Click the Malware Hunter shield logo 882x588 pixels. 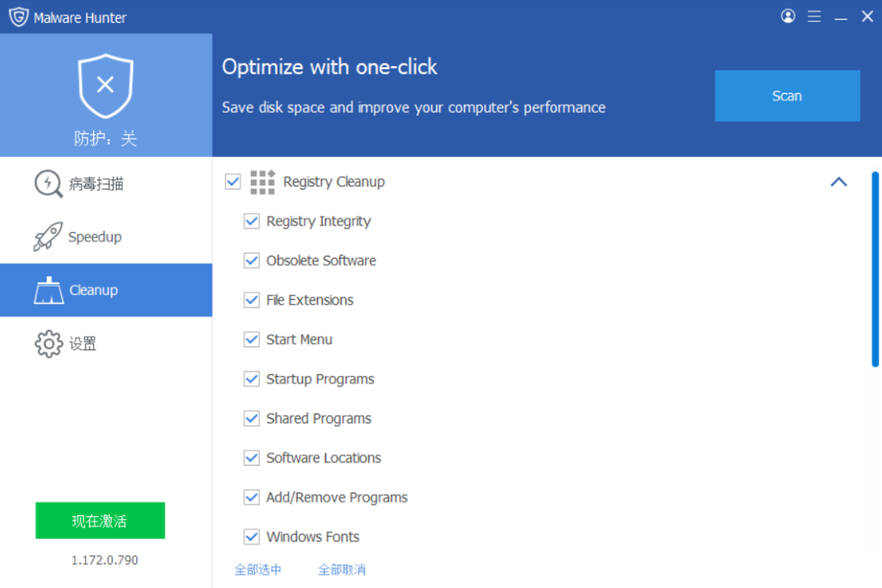tap(18, 16)
